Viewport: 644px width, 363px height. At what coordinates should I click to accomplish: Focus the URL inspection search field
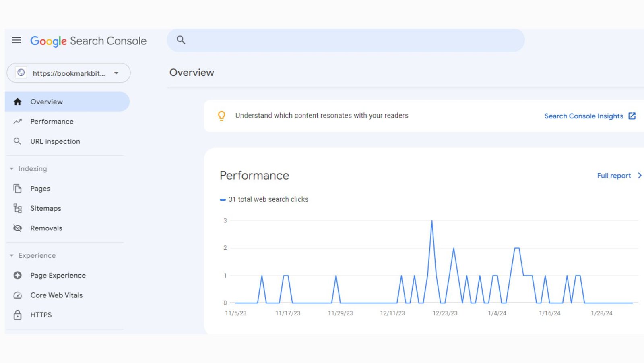click(350, 40)
